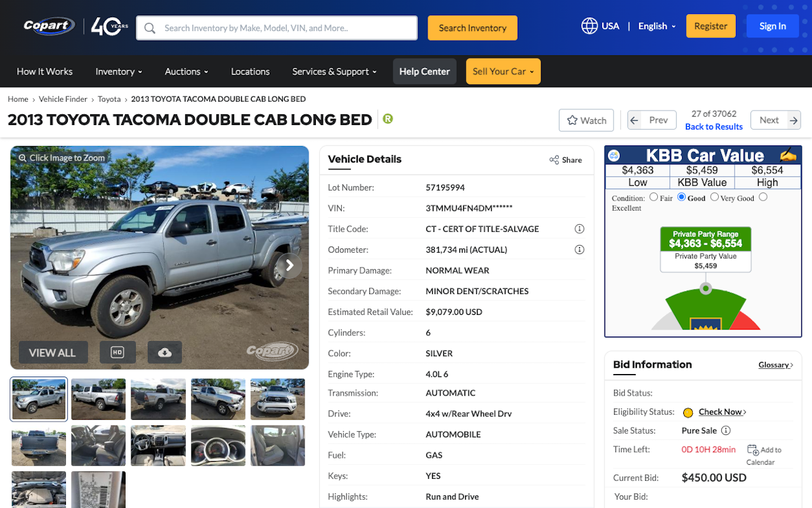Expand Services & Support dropdown
This screenshot has width=812, height=508.
point(334,71)
